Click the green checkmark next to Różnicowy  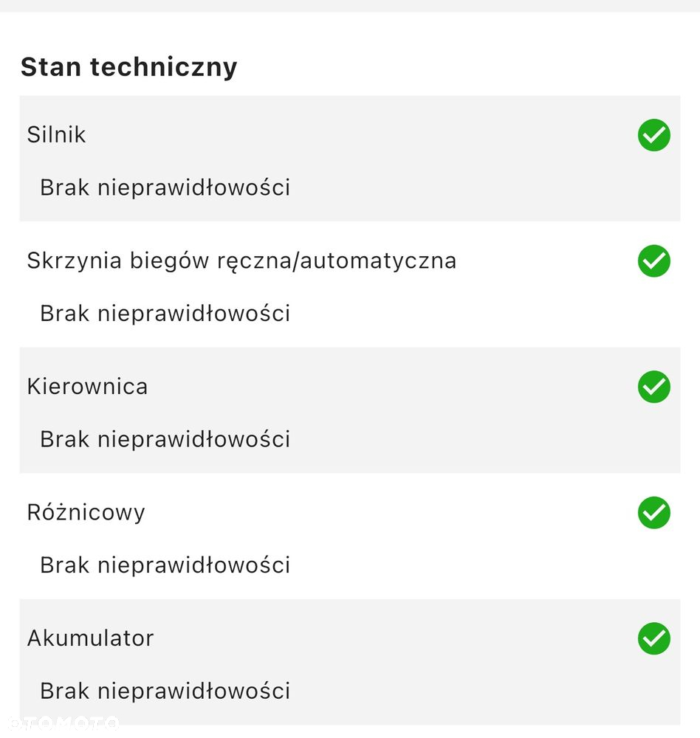coord(653,513)
